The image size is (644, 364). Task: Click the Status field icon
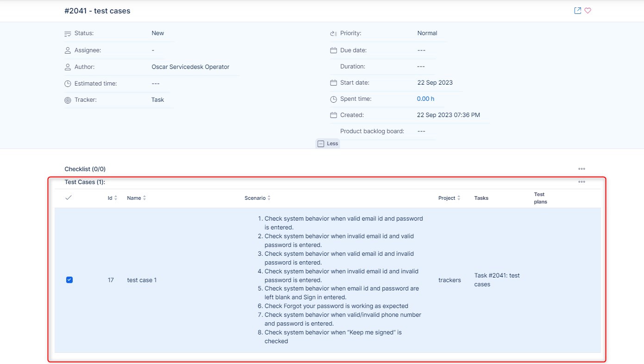point(68,33)
